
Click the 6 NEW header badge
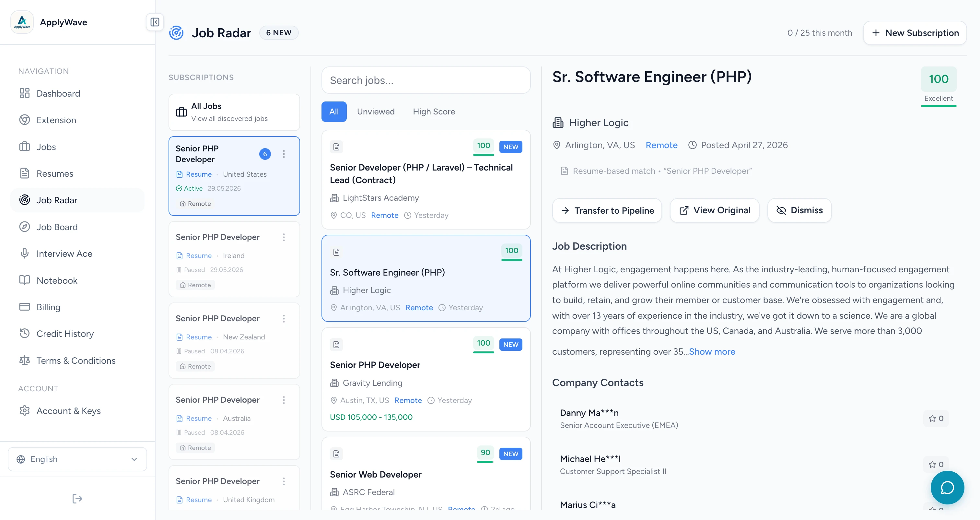click(x=279, y=33)
